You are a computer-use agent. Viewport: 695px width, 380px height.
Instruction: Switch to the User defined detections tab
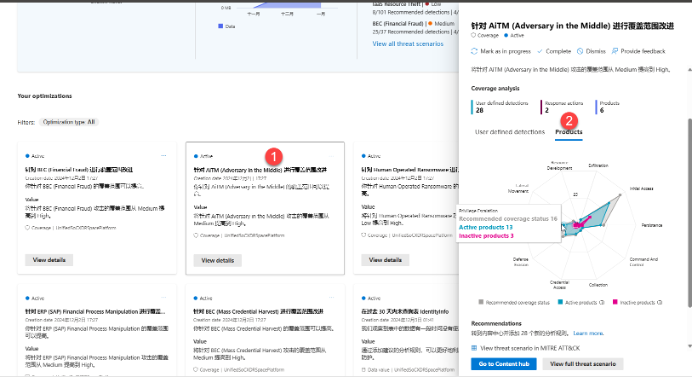point(510,132)
